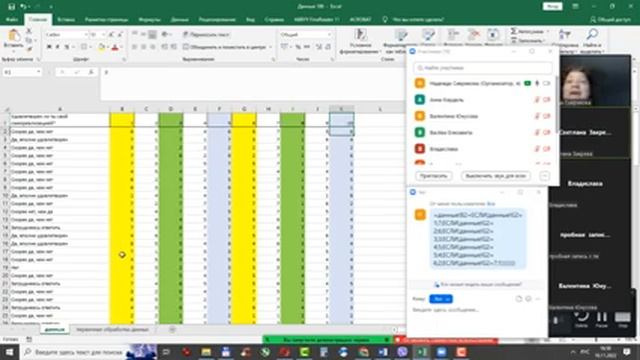
Task: Select column B header
Action: [x=122, y=109]
